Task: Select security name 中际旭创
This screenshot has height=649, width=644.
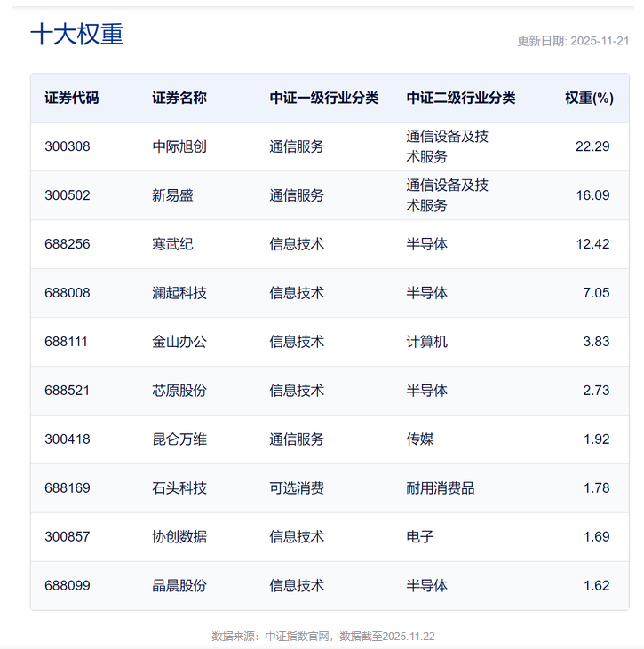Action: [179, 146]
